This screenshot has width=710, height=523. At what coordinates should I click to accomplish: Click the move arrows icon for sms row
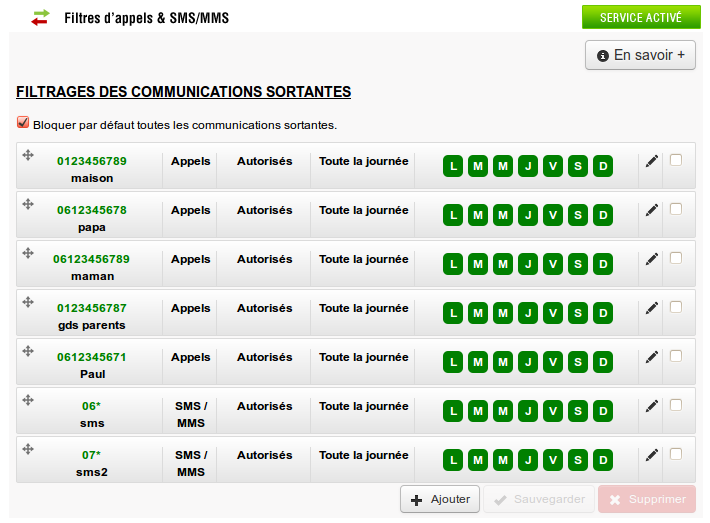(28, 400)
